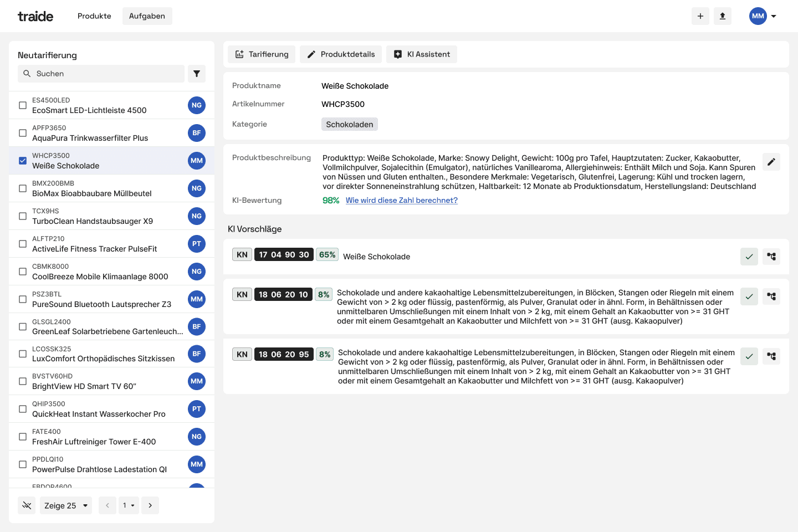
Task: Accept the 17 04 90 30 suggestion checkmark
Action: (x=749, y=257)
